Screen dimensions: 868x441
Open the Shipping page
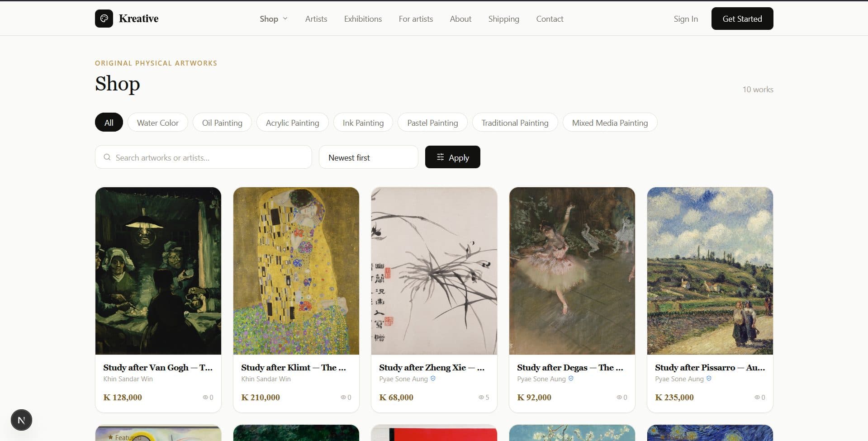click(x=503, y=19)
